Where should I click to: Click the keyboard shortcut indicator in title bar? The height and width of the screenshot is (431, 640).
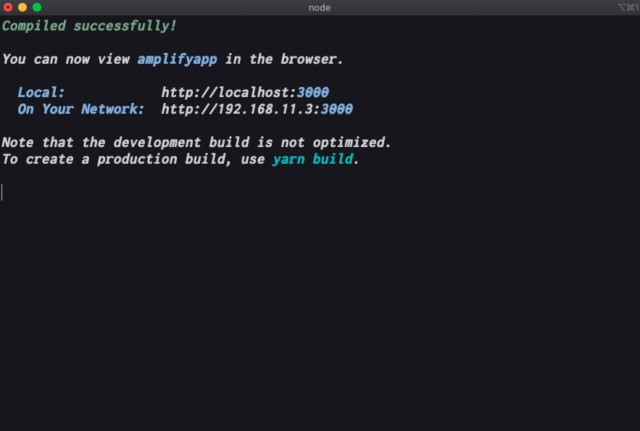pos(628,7)
